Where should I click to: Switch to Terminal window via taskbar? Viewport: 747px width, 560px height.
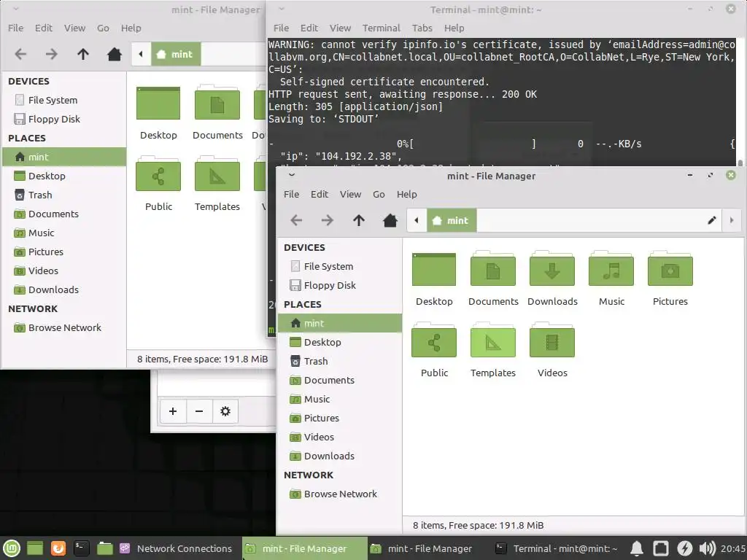[556, 548]
